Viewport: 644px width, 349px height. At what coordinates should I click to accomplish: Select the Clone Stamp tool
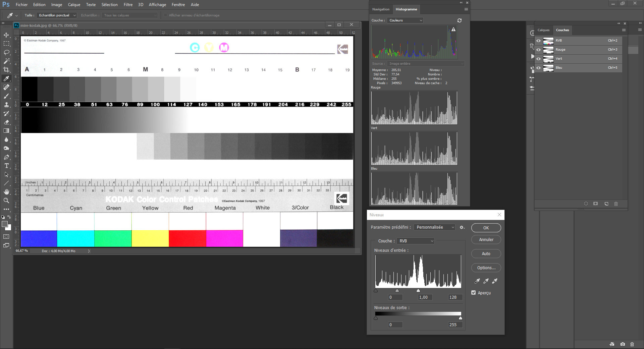click(x=6, y=105)
